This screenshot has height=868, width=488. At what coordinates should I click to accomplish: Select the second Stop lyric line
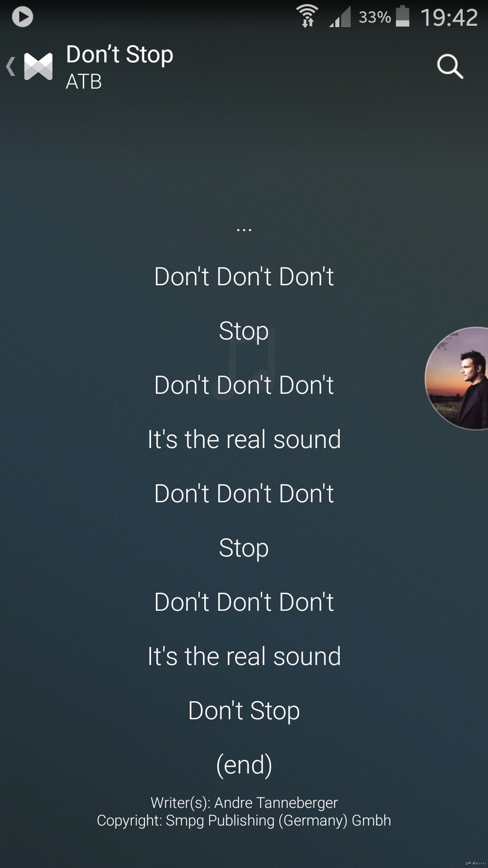pyautogui.click(x=244, y=548)
